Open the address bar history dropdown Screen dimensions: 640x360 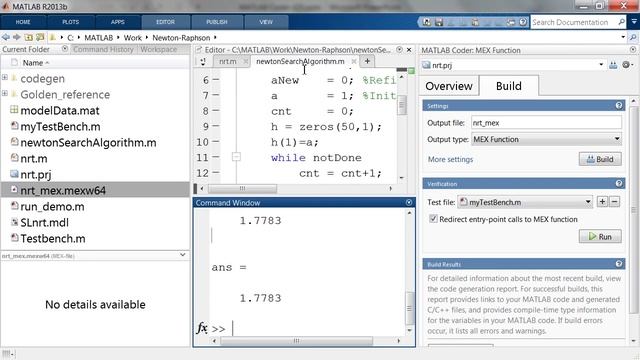pos(623,37)
